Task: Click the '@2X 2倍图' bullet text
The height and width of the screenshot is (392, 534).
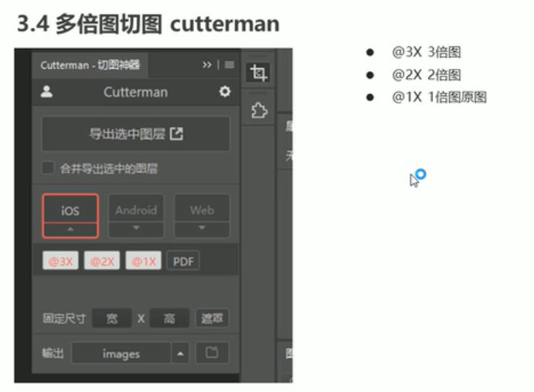Action: click(427, 75)
